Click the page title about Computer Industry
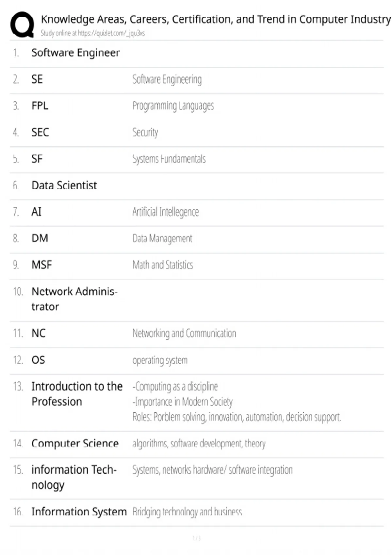392x556 pixels. coord(216,19)
